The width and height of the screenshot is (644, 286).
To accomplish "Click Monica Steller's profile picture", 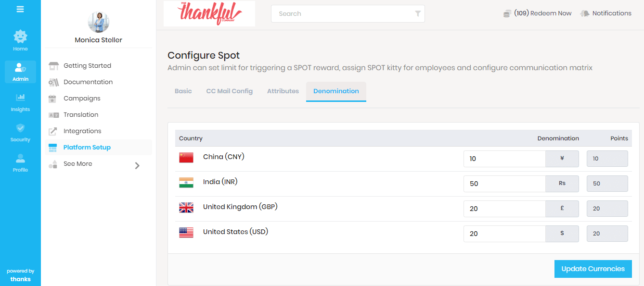I will pyautogui.click(x=99, y=22).
